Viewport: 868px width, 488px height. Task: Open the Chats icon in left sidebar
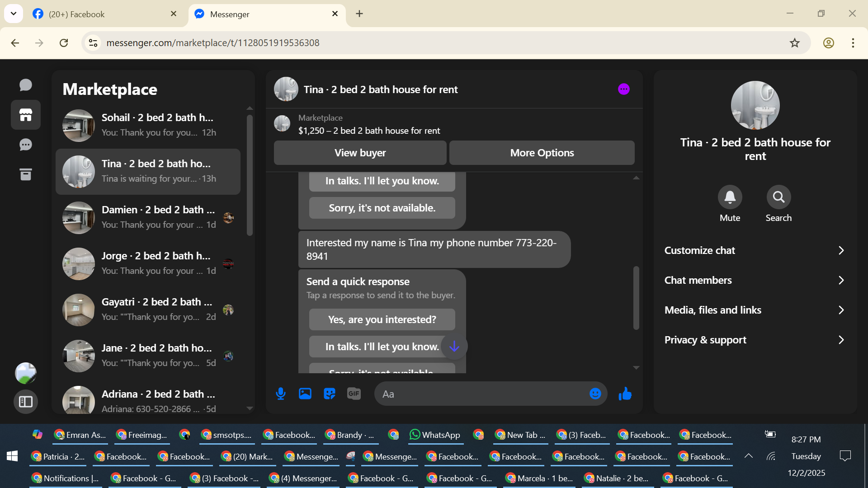[26, 85]
